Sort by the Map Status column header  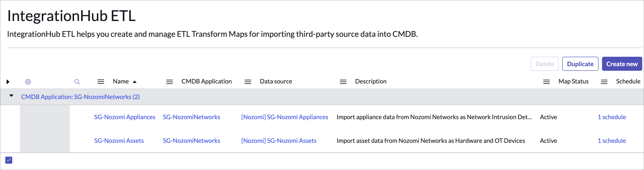(573, 81)
